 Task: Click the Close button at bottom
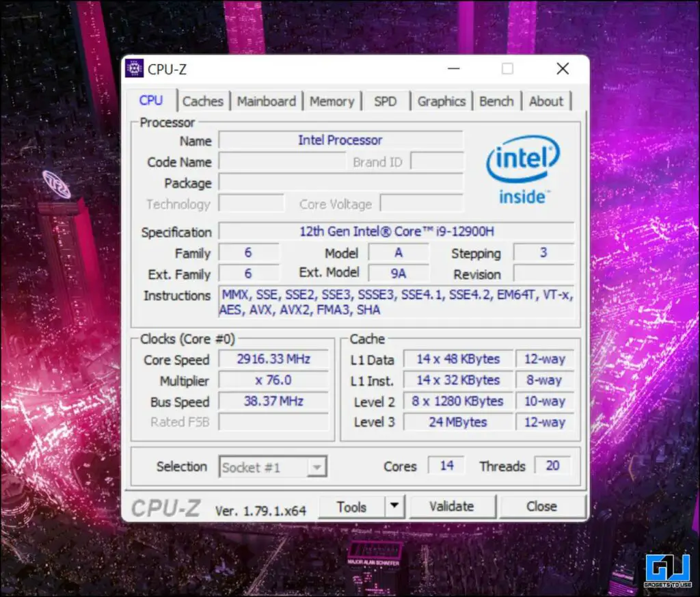[541, 506]
